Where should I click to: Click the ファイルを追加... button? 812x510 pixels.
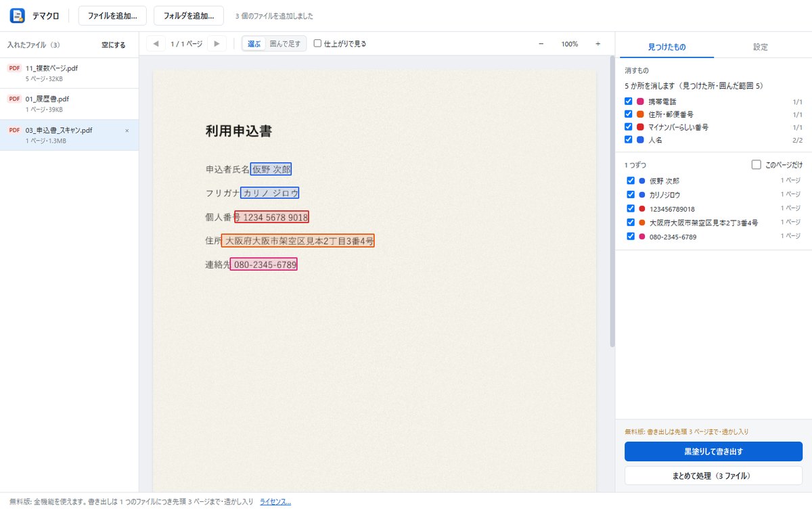point(112,16)
